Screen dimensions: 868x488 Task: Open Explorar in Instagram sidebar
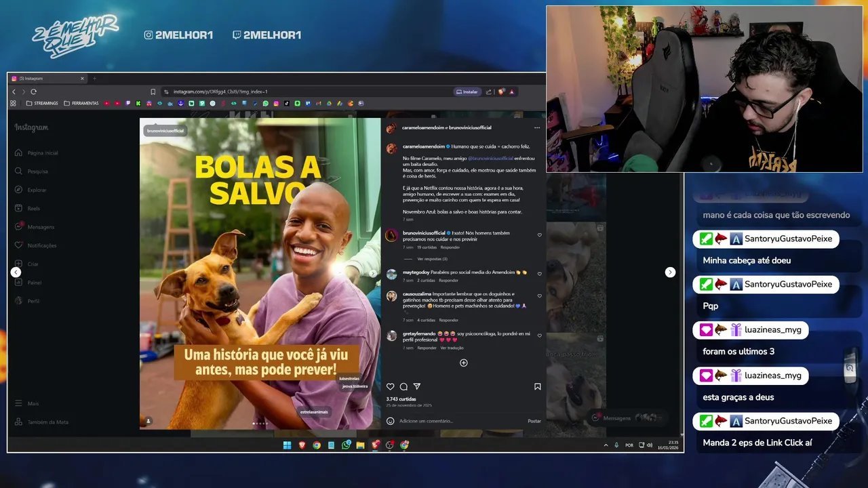click(31, 190)
